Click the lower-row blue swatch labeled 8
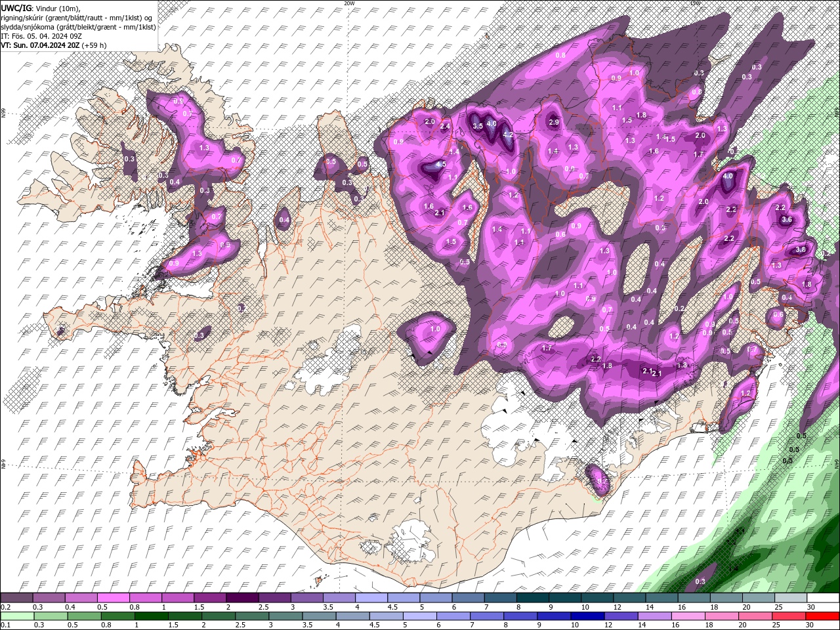 [520, 616]
